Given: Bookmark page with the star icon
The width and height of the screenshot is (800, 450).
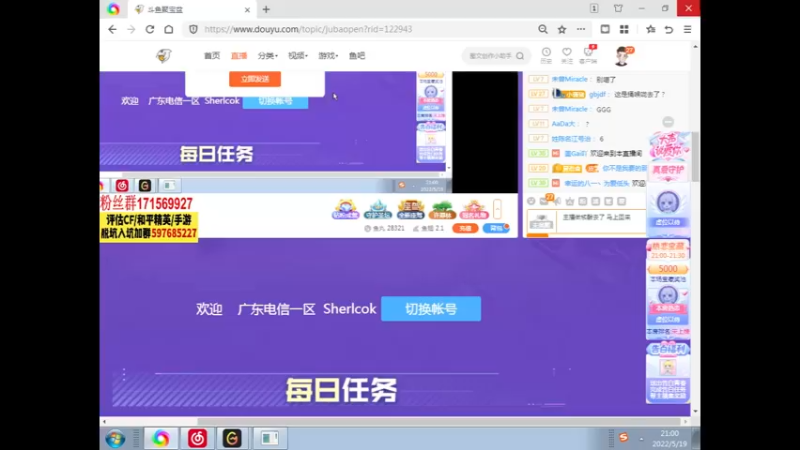Looking at the screenshot, I should [x=562, y=30].
